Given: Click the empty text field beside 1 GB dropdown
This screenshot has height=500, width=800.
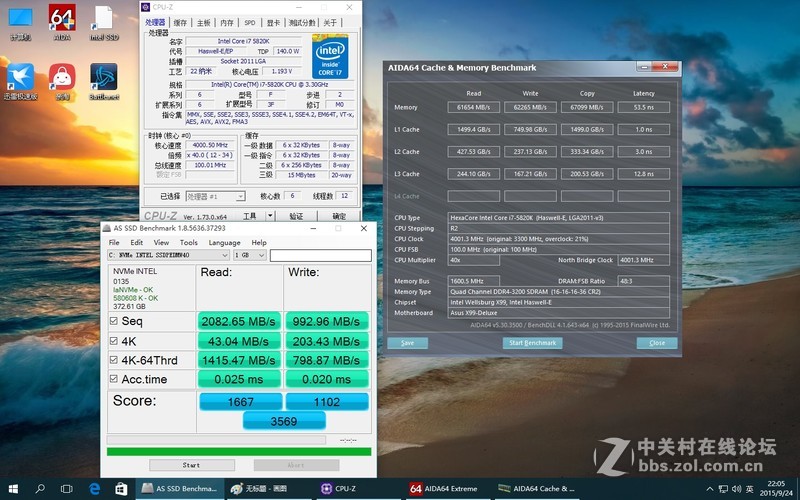Looking at the screenshot, I should coord(320,255).
